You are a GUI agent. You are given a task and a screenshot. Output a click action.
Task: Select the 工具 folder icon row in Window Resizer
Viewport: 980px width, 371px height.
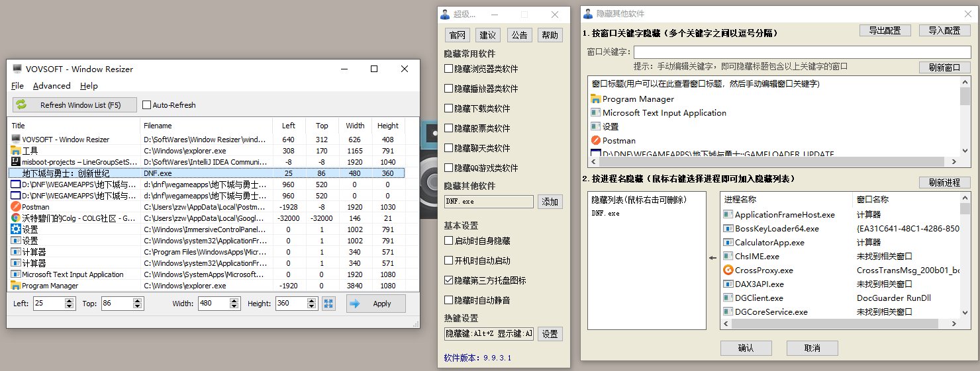(16, 151)
